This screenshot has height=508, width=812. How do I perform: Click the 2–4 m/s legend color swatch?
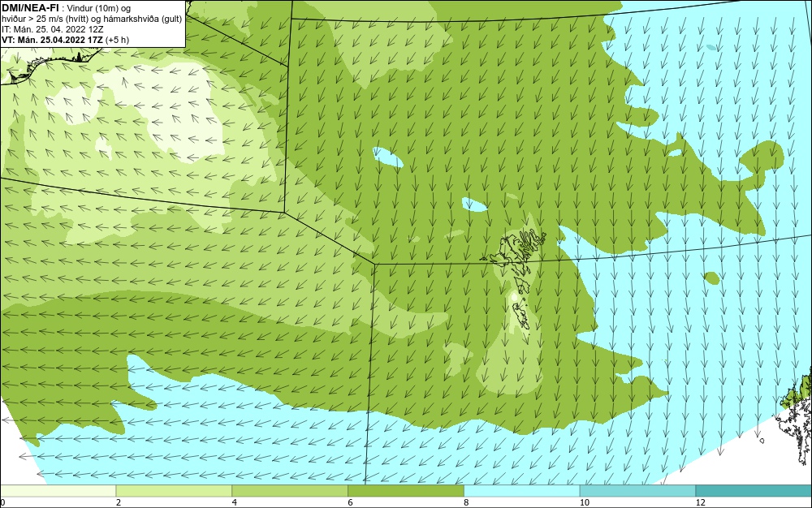pos(174,491)
